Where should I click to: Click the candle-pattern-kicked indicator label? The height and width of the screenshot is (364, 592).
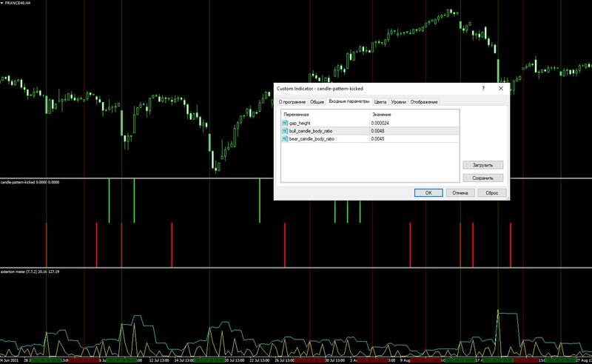pos(30,182)
